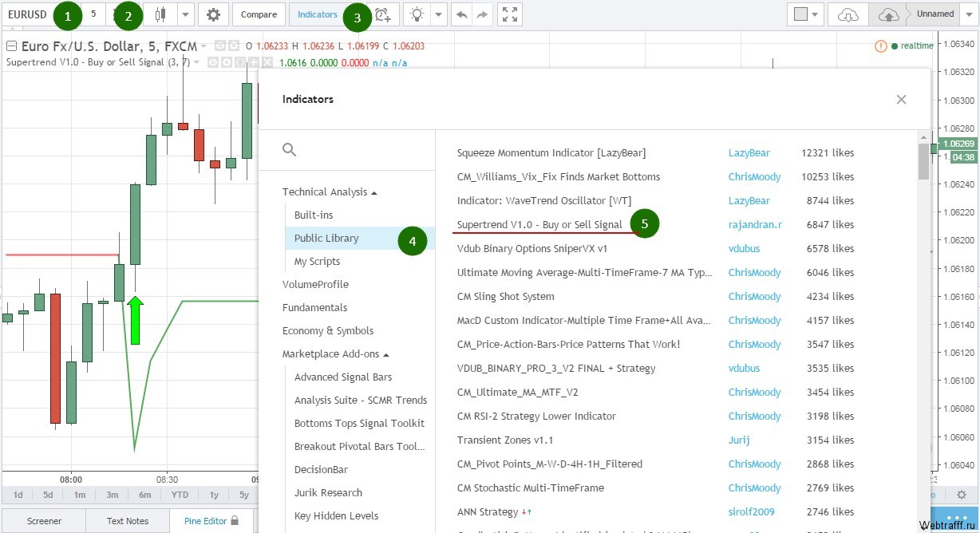Open the VolumeProfile category
This screenshot has width=980, height=533.
pyautogui.click(x=315, y=284)
